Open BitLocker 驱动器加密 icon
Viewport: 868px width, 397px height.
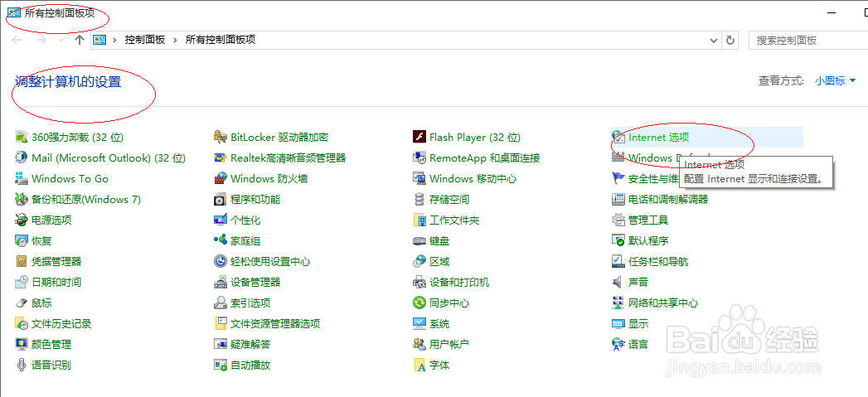221,137
